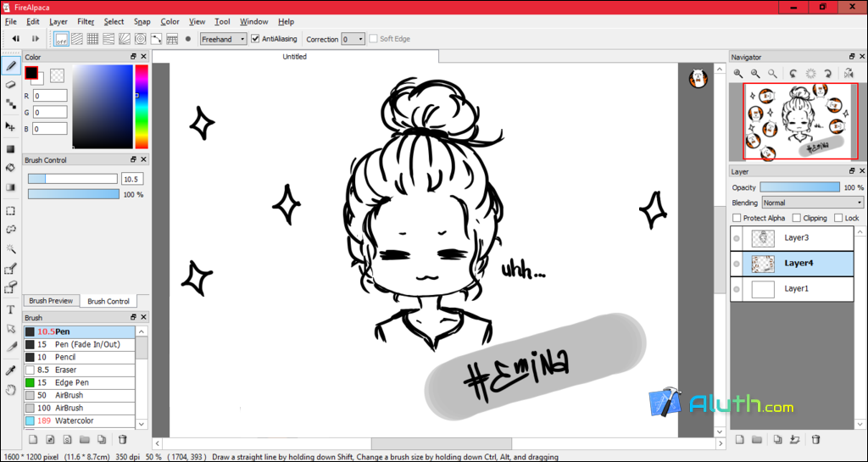This screenshot has height=462, width=868.
Task: Click the Undo arrow in toolbar
Action: (16, 39)
